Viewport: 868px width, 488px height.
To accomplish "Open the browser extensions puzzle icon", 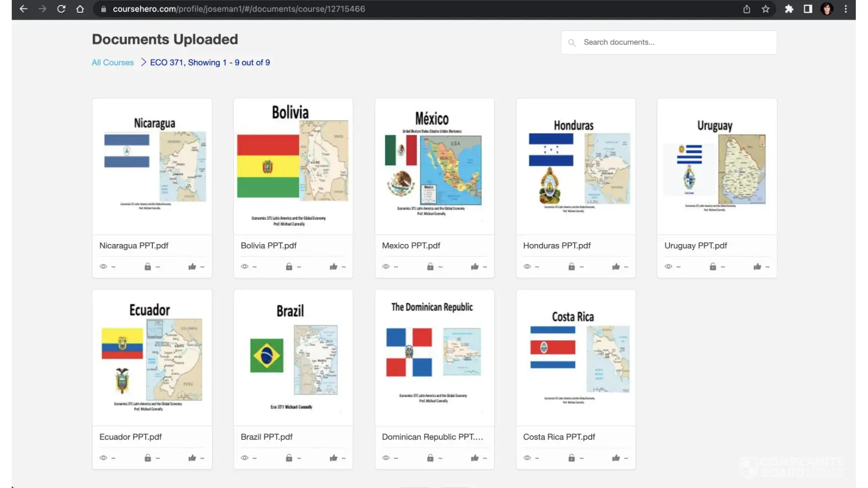I will pos(789,9).
